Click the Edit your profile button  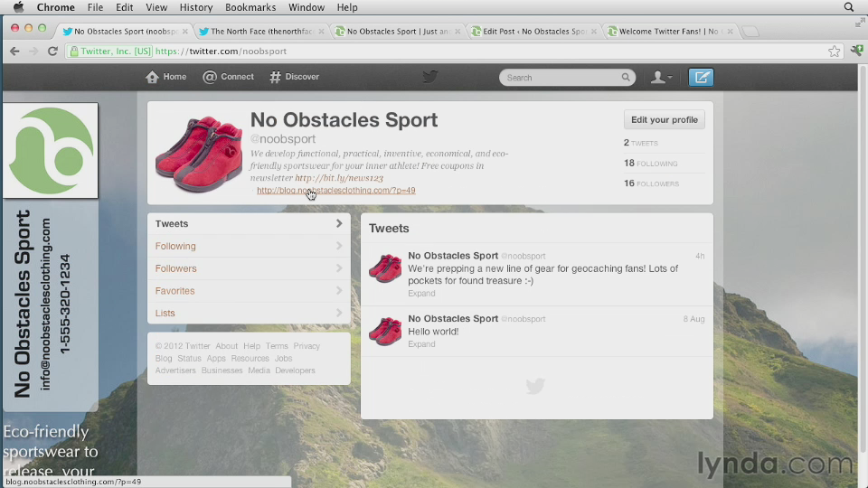(x=664, y=119)
